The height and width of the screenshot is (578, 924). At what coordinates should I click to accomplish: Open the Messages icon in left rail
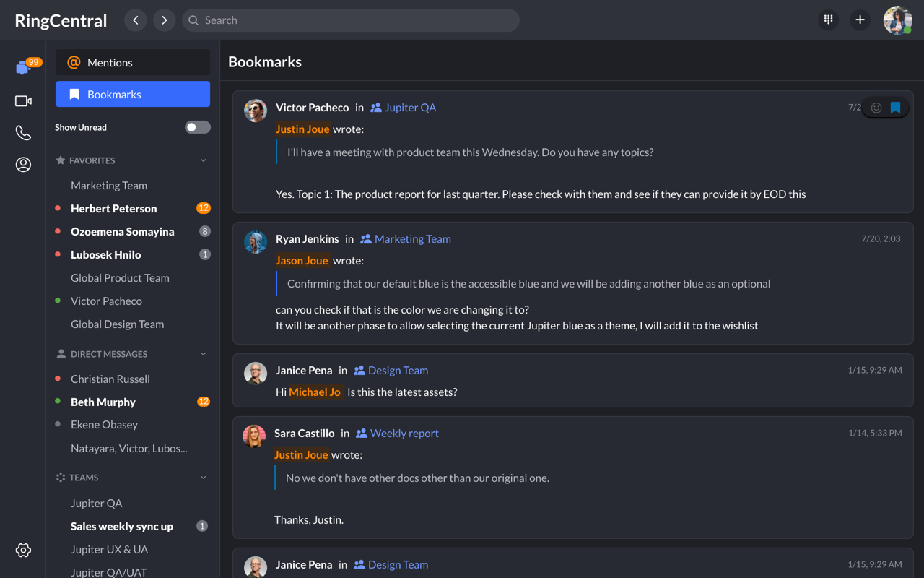(22, 68)
